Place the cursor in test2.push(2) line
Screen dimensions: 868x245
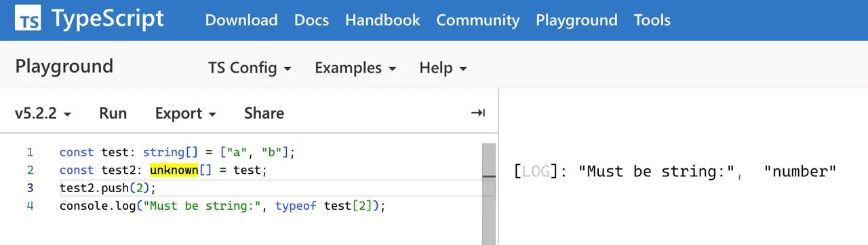[108, 187]
